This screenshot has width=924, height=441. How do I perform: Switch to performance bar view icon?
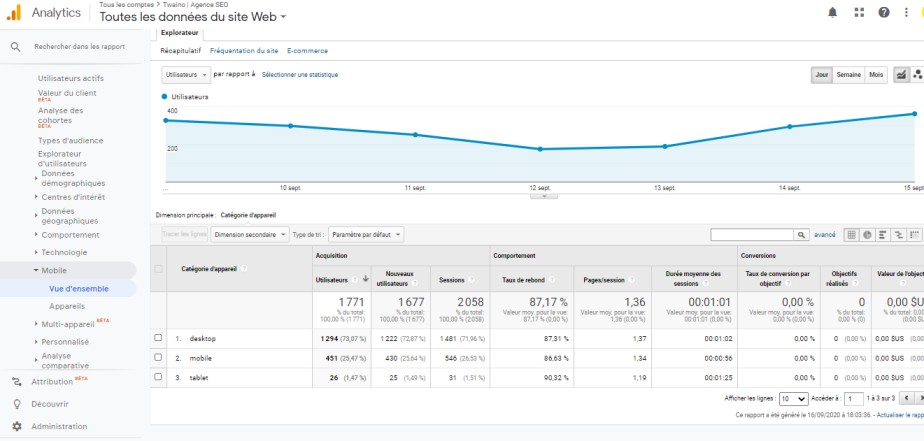(883, 235)
